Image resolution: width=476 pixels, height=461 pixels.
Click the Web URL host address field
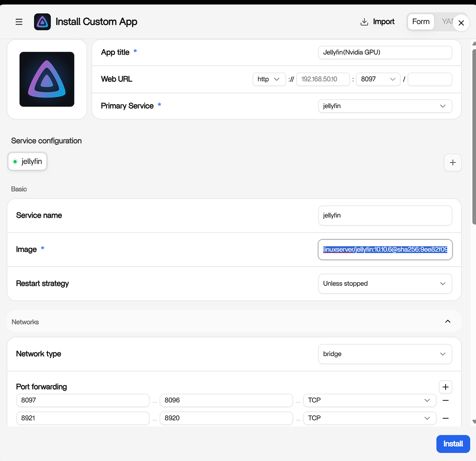(323, 79)
